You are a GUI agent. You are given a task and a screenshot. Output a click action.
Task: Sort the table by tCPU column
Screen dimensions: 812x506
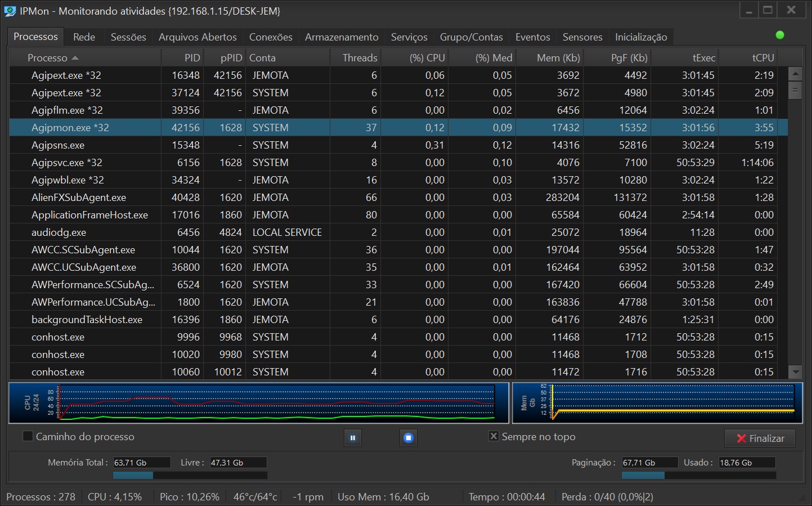(748, 57)
